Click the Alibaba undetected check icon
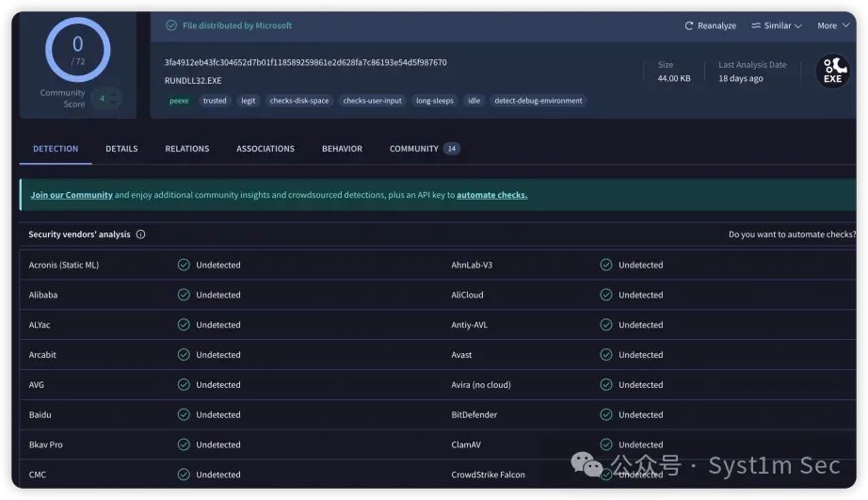Viewport: 868px width, 500px height. click(184, 295)
